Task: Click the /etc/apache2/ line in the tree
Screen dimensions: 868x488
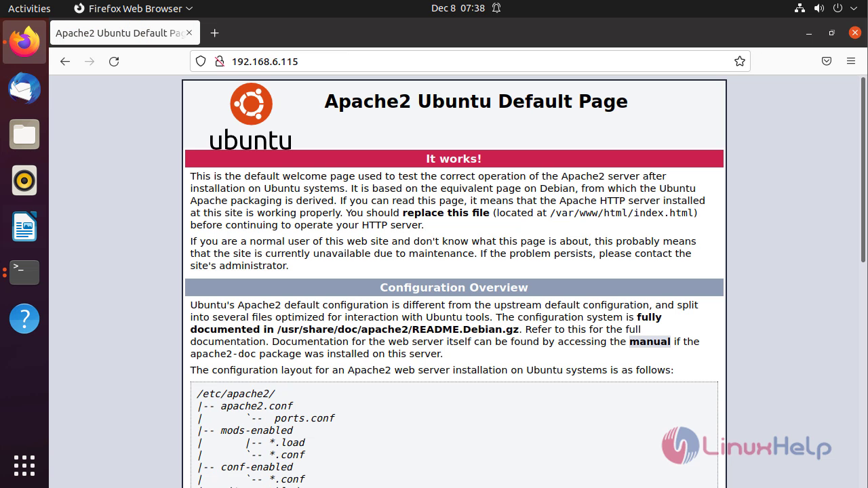Action: point(235,394)
